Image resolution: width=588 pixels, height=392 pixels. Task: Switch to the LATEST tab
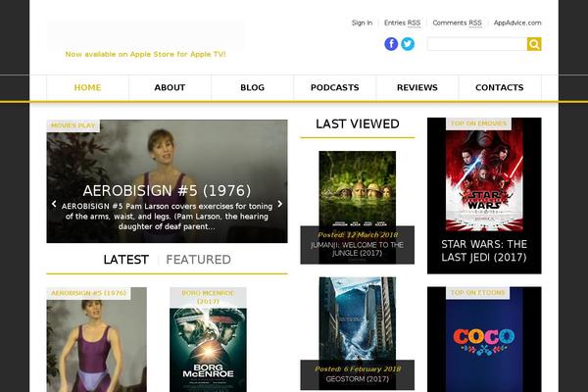(x=126, y=260)
